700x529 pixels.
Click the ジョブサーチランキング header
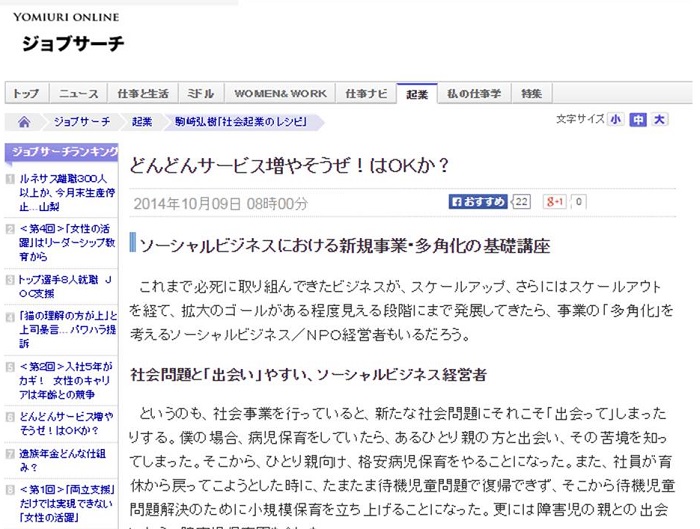point(62,152)
